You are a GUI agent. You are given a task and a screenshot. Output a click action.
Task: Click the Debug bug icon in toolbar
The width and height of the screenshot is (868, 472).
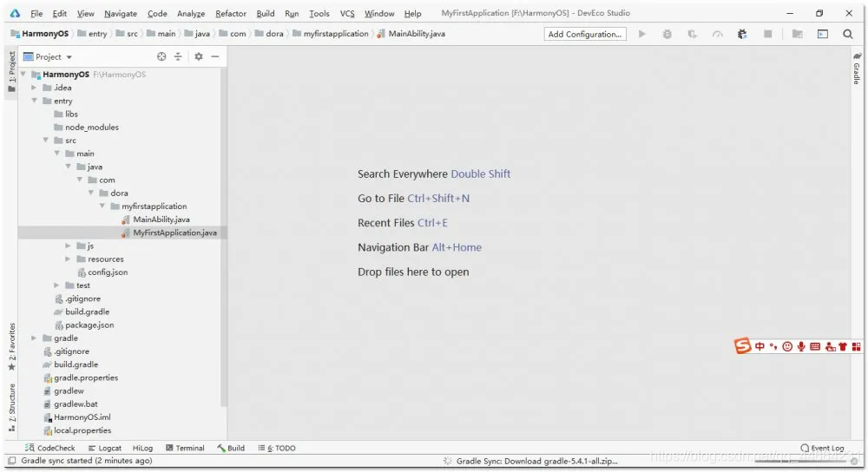point(667,34)
